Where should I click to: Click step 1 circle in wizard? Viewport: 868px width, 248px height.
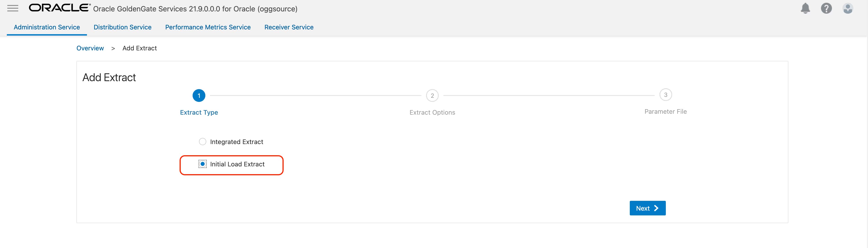199,96
